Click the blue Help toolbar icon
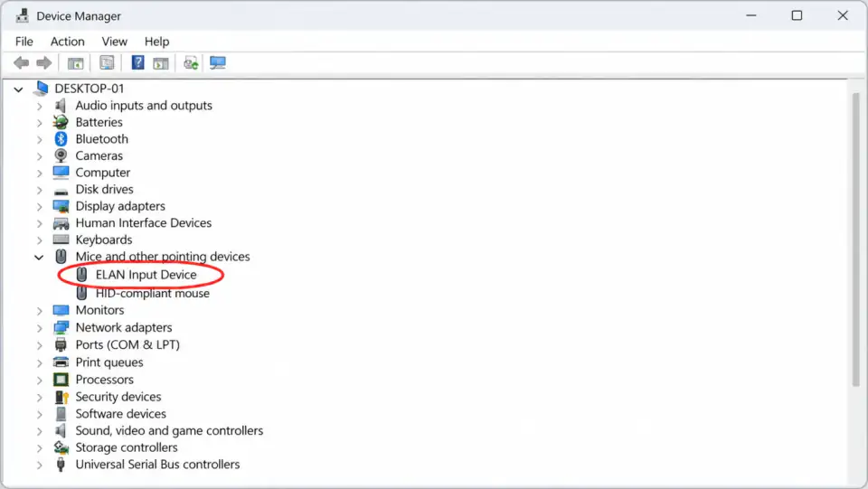Viewport: 868px width, 489px height. coord(137,62)
